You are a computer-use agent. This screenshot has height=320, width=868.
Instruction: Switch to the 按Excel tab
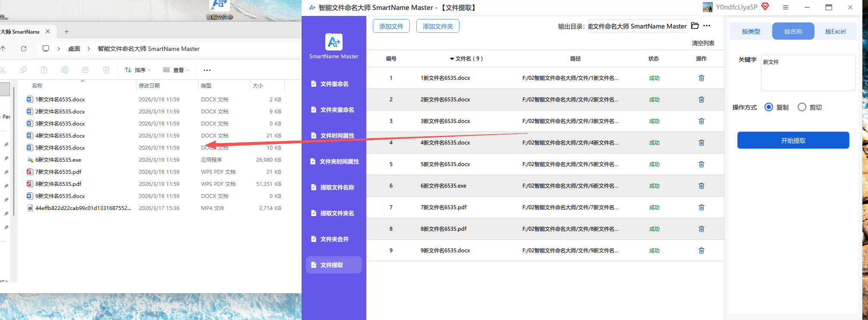(835, 31)
